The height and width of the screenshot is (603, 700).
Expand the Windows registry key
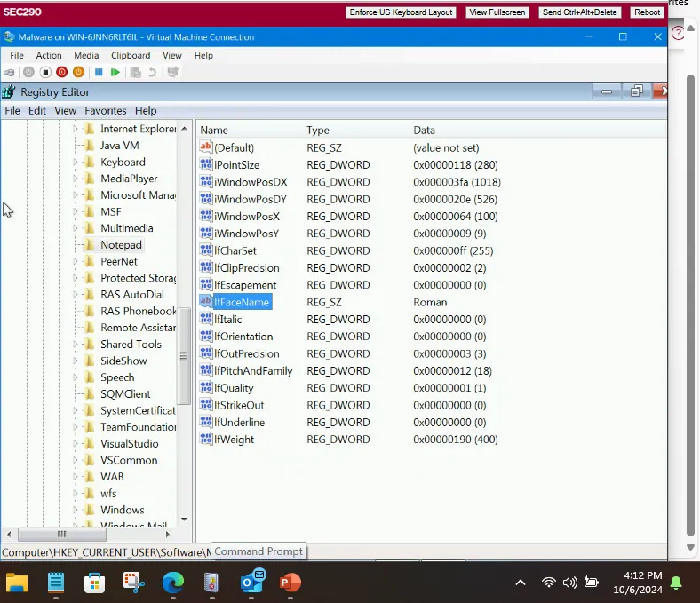(x=75, y=510)
